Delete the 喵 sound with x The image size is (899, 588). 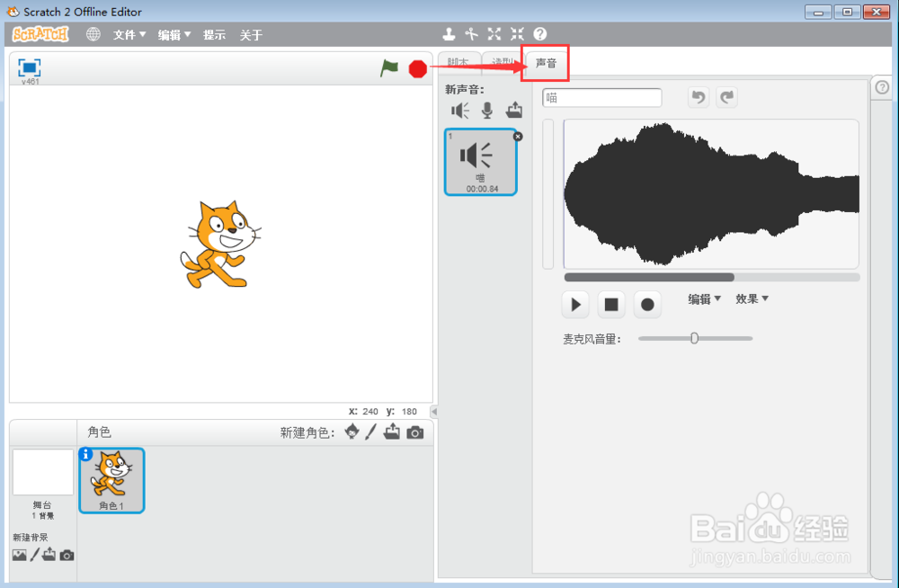518,137
